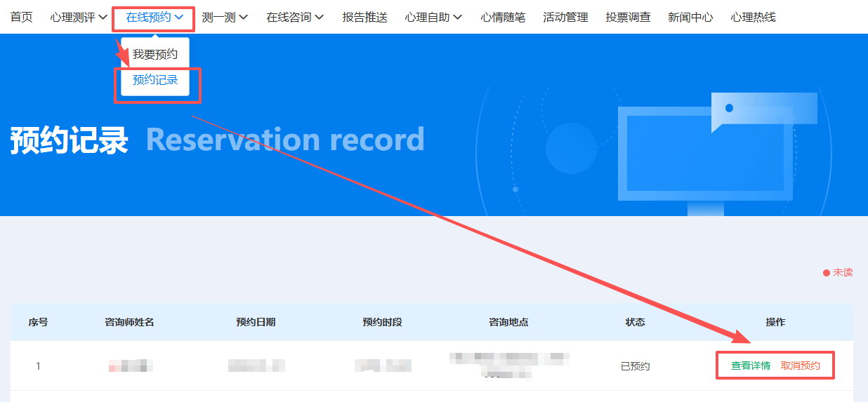Viewport: 868px width, 402px height.
Task: Select 我要预约 from the dropdown list
Action: click(155, 54)
